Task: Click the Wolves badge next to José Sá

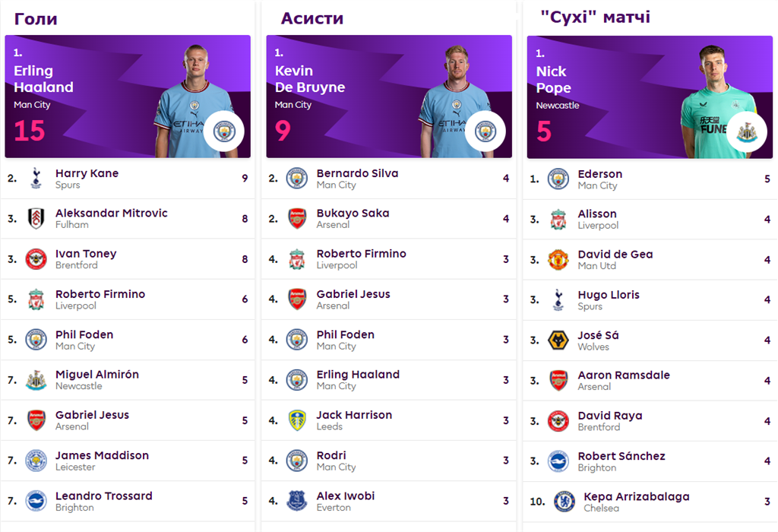Action: coord(558,340)
